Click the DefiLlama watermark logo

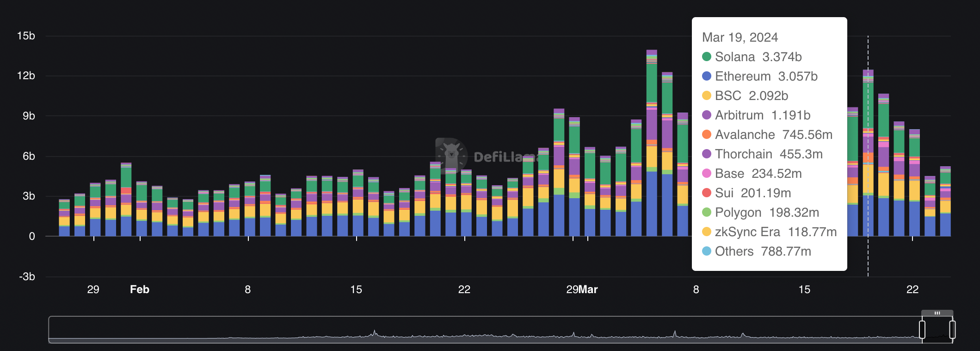click(x=451, y=156)
